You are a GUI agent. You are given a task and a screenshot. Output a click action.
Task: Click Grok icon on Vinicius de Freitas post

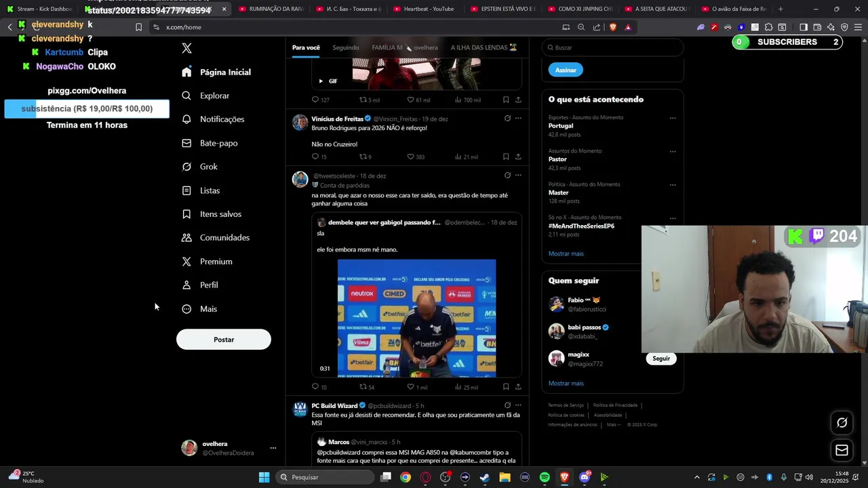507,118
